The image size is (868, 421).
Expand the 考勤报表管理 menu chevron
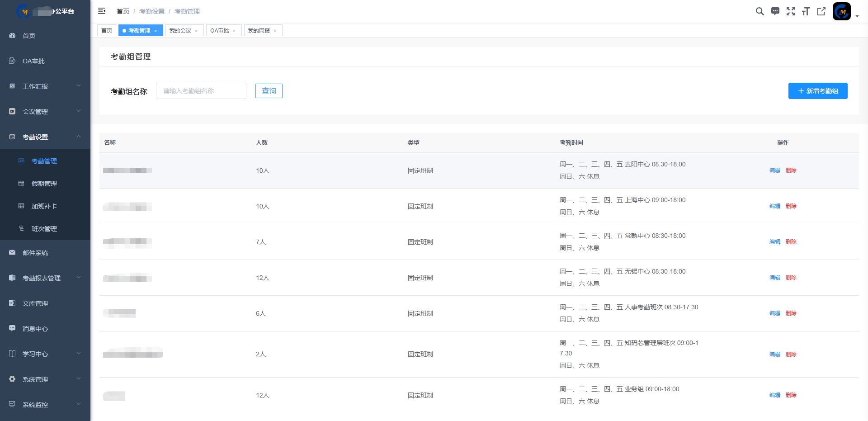click(79, 277)
